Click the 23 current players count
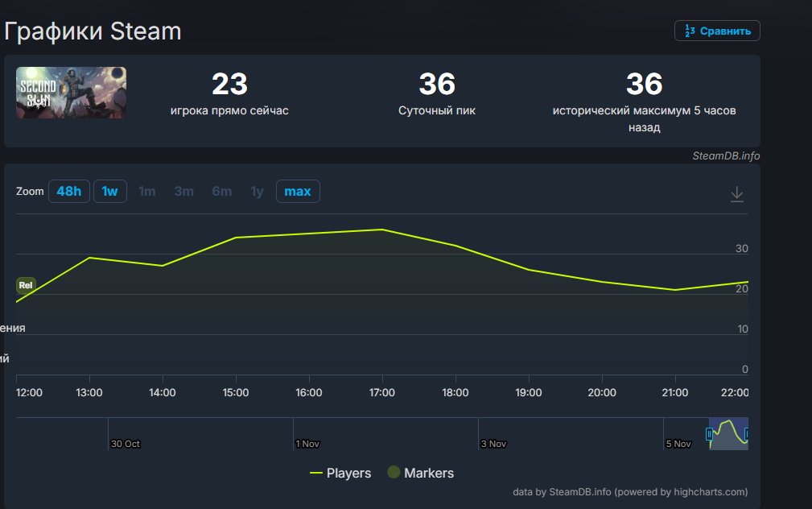812x509 pixels. (x=229, y=84)
